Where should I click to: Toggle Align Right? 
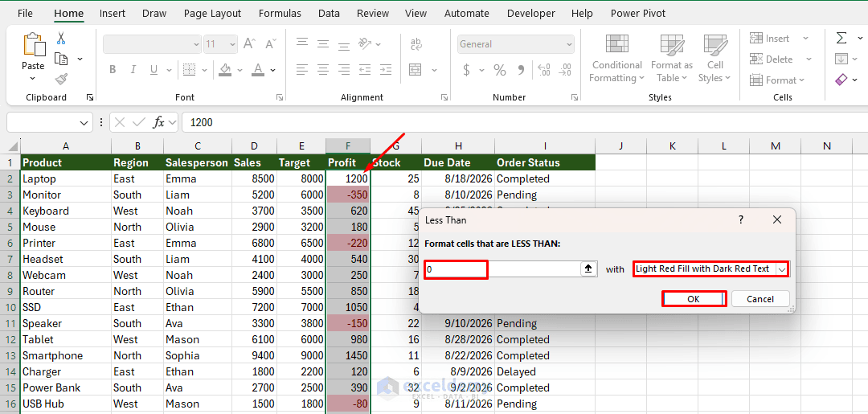(x=344, y=70)
